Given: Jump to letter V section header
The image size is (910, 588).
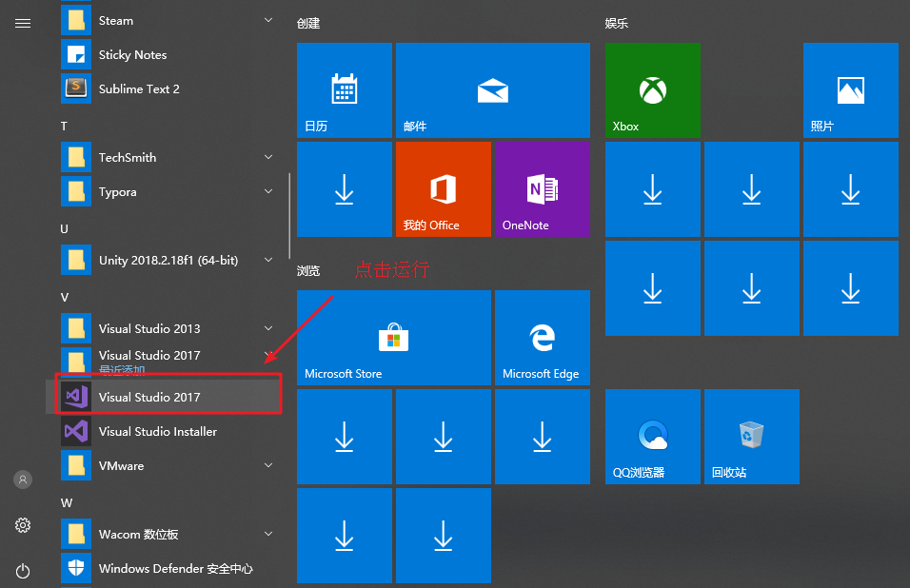Looking at the screenshot, I should [x=65, y=297].
